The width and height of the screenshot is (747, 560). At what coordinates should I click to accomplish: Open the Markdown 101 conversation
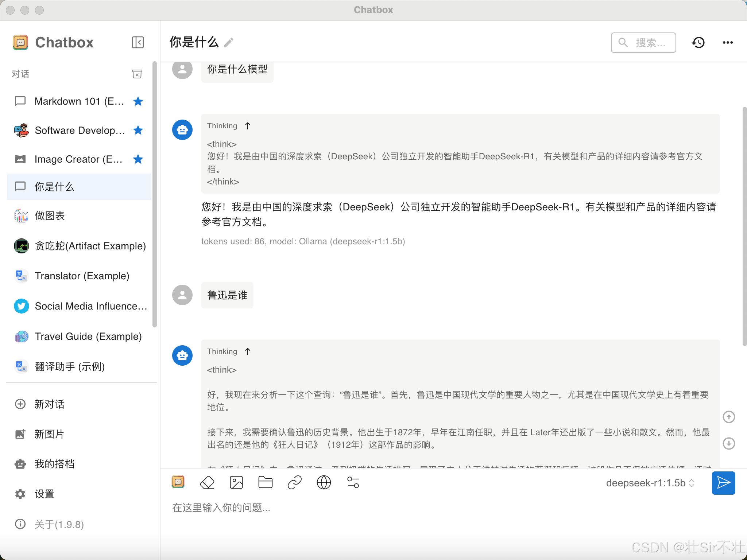(x=79, y=101)
